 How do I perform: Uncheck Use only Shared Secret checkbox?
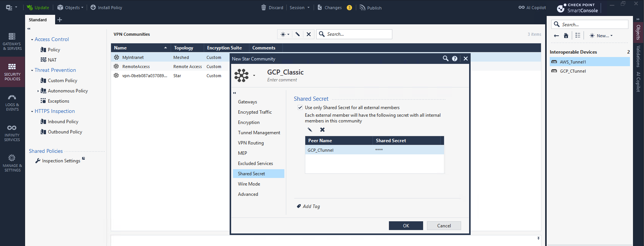[x=300, y=108]
